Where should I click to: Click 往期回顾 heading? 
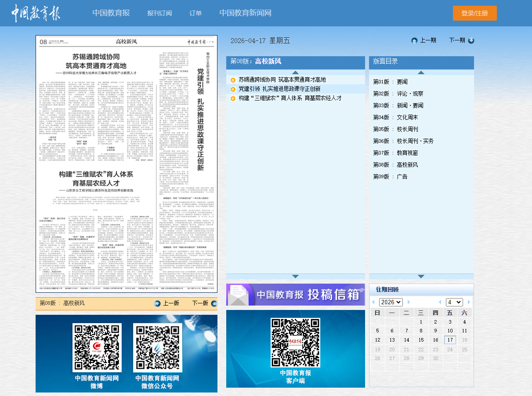[387, 289]
